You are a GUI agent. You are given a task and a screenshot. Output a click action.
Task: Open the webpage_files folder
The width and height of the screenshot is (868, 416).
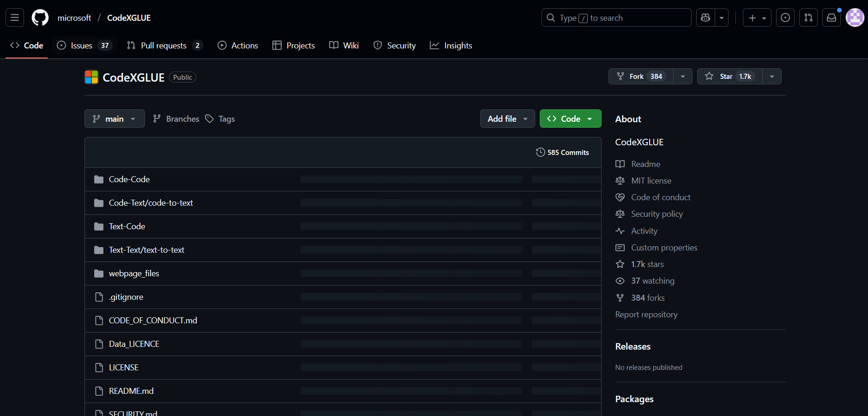coord(134,273)
